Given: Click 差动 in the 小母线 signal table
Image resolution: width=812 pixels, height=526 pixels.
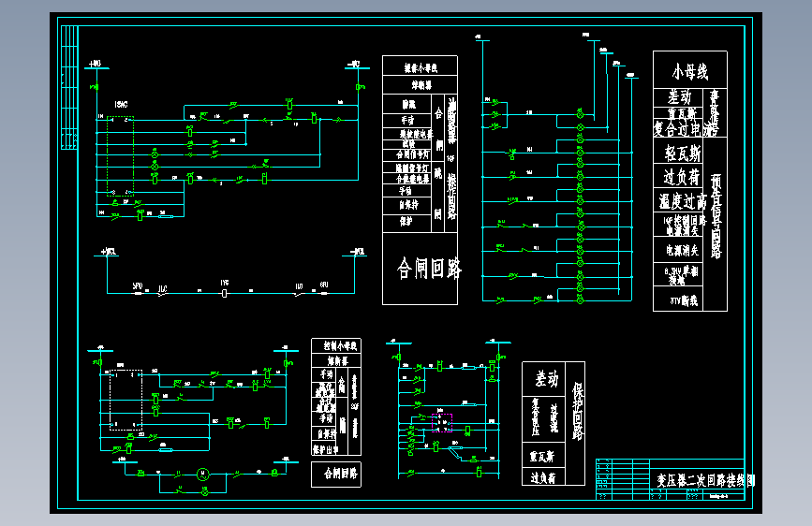Looking at the screenshot, I should 679,96.
